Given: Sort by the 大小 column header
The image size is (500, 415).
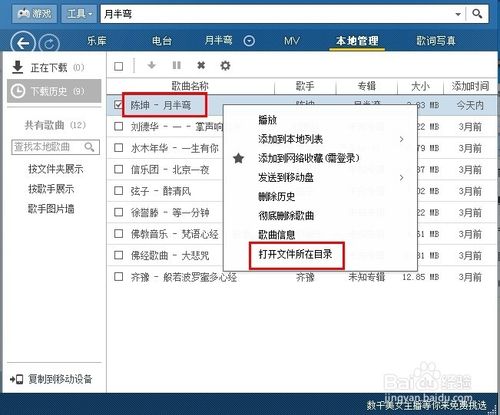Looking at the screenshot, I should [x=420, y=86].
